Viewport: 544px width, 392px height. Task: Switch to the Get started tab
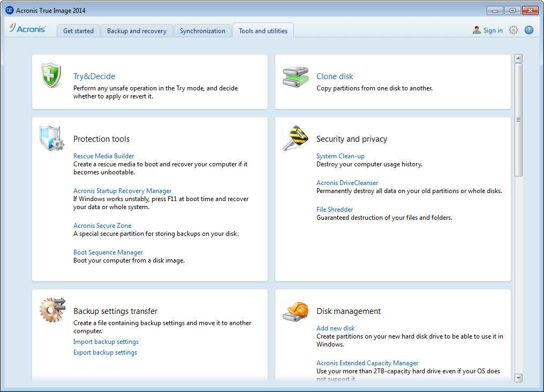click(78, 31)
